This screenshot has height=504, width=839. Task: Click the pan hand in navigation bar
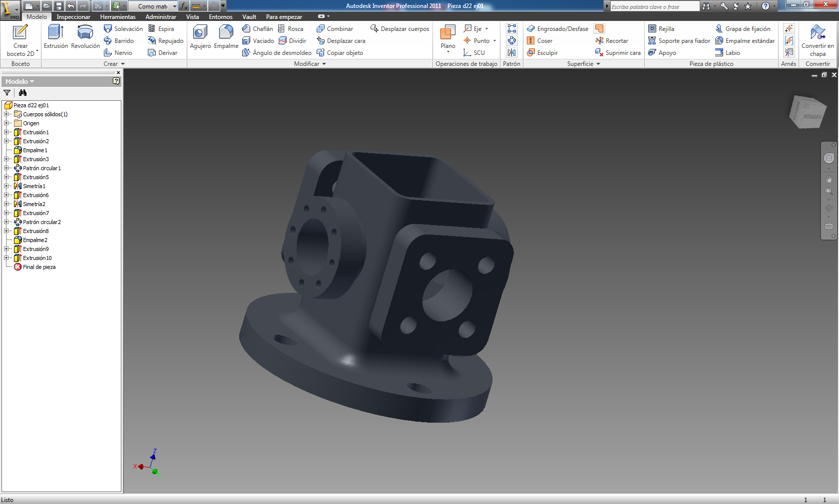[829, 179]
